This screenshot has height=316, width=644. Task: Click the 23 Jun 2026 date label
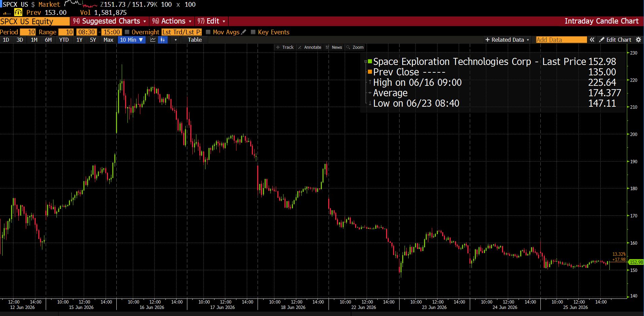coord(434,307)
